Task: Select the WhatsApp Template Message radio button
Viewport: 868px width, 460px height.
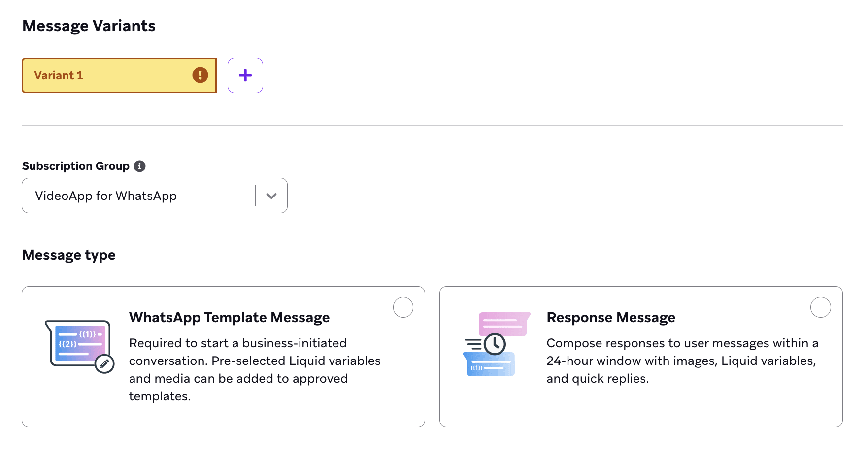Action: pos(403,307)
